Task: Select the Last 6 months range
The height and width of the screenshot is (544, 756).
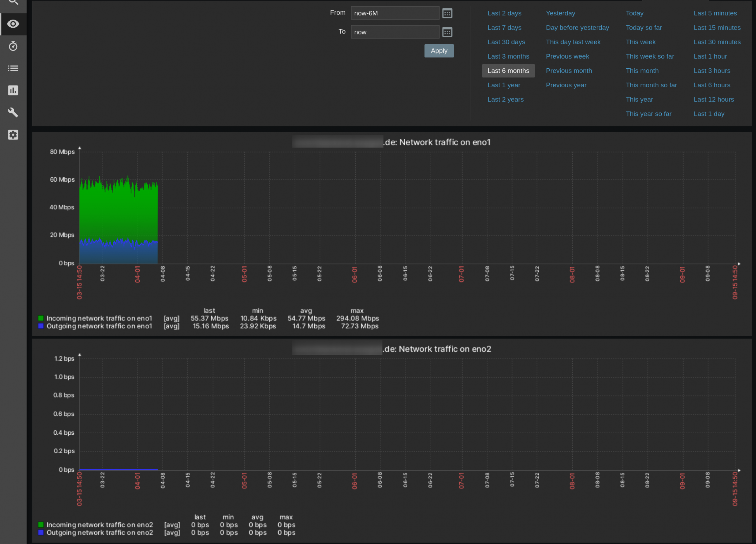Action: pos(508,71)
